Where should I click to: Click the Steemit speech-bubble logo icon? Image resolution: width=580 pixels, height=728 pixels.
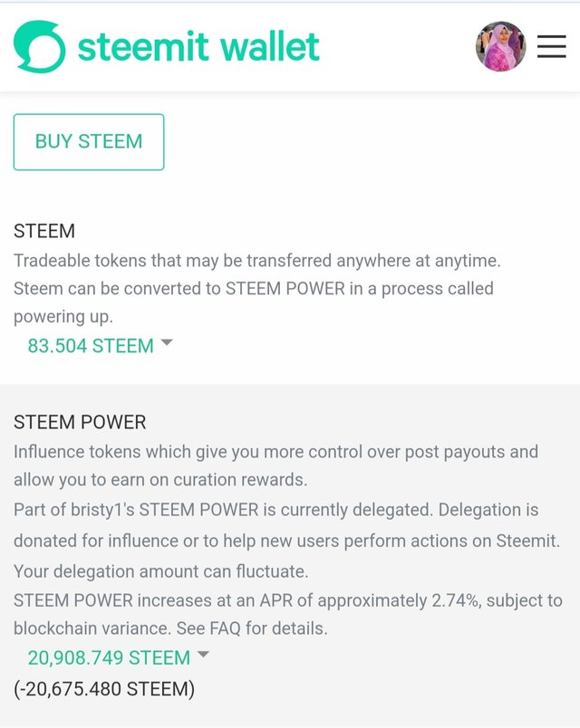(x=40, y=46)
